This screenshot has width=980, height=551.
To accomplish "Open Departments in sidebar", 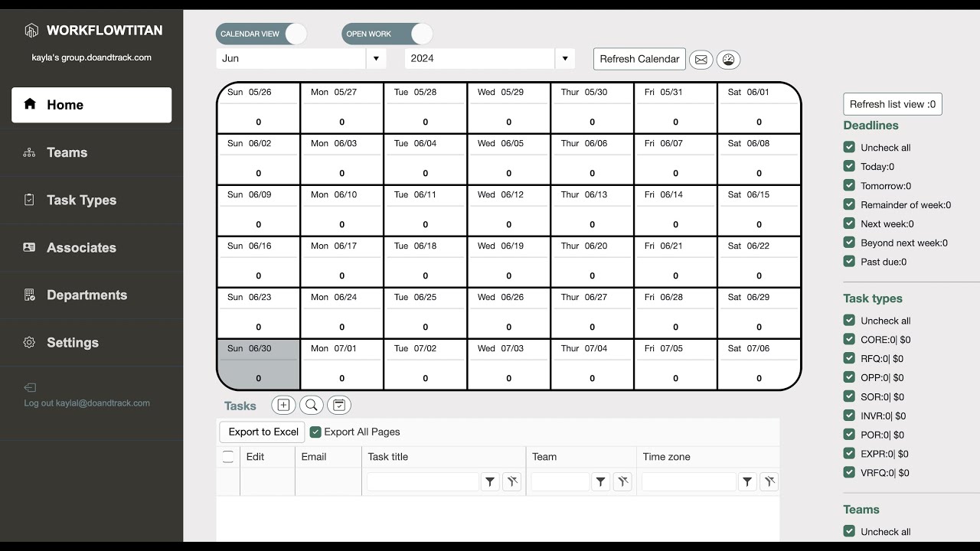I will coord(91,295).
